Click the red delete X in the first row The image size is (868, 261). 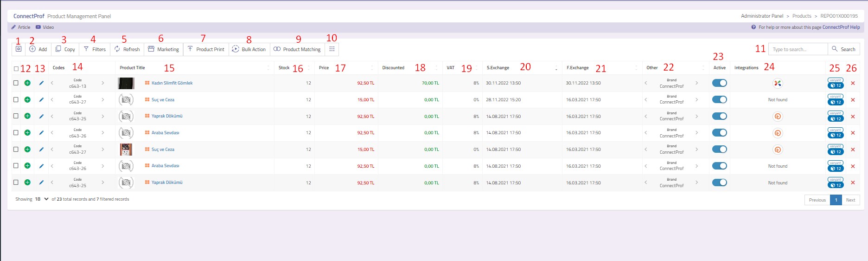coord(853,83)
